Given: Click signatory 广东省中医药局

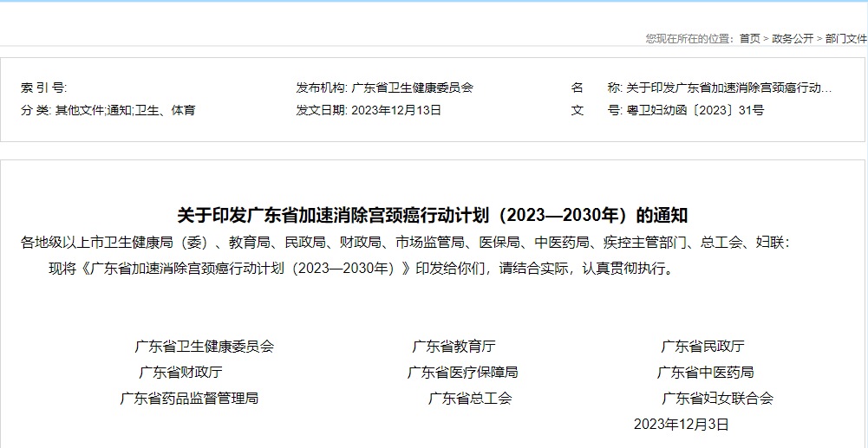Looking at the screenshot, I should click(705, 373).
